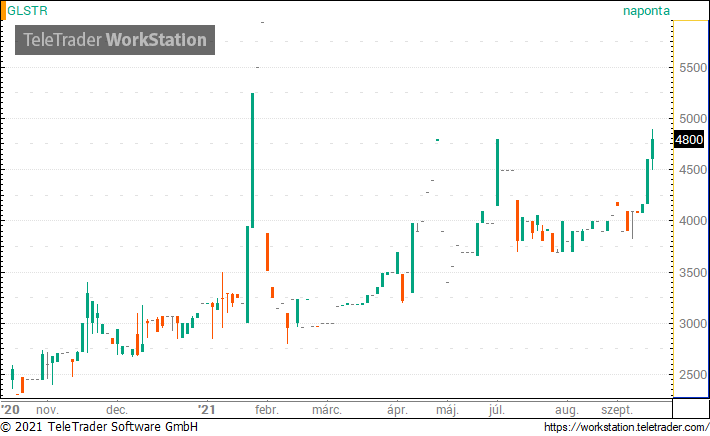The width and height of the screenshot is (710, 436).
Task: Click the 'márc.' time axis label
Action: tap(327, 410)
